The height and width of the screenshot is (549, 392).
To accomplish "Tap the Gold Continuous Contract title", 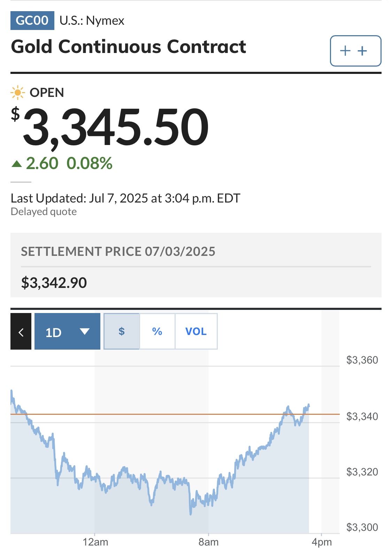I will point(129,47).
